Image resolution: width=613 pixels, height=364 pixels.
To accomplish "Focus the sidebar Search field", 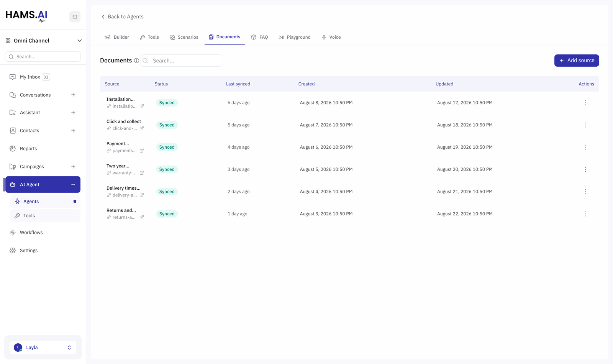I will 43,57.
